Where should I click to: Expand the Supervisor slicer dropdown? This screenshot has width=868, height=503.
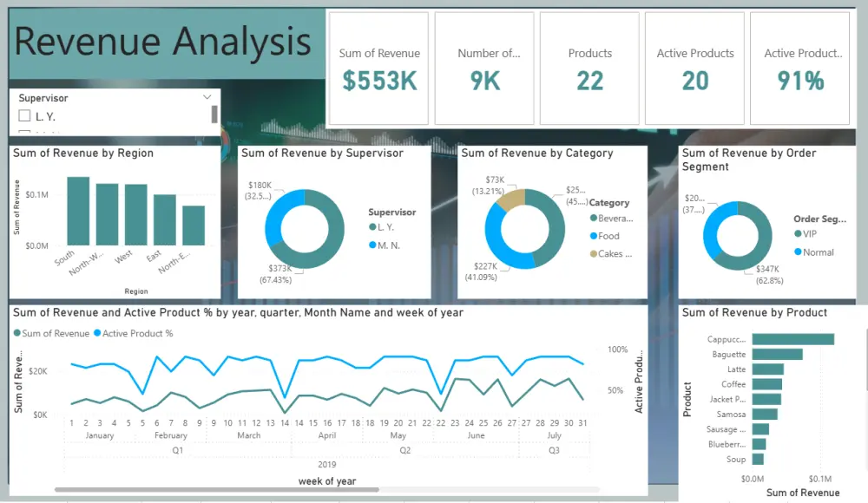point(206,97)
